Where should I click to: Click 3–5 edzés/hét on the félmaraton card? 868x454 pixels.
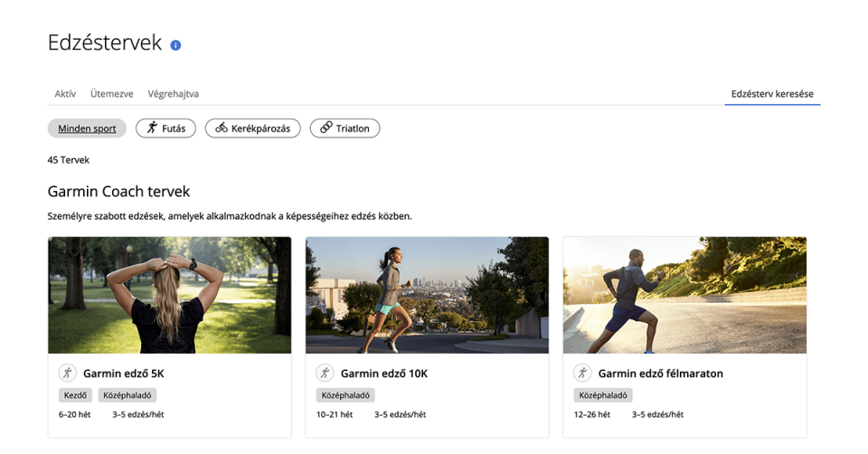(x=657, y=414)
